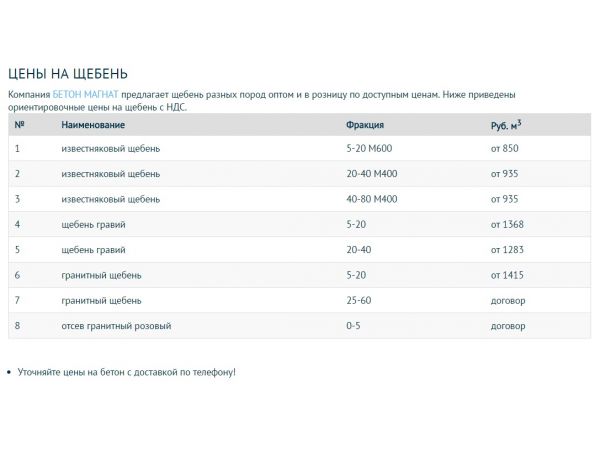Select гранитный щебень in row 6

tap(101, 275)
